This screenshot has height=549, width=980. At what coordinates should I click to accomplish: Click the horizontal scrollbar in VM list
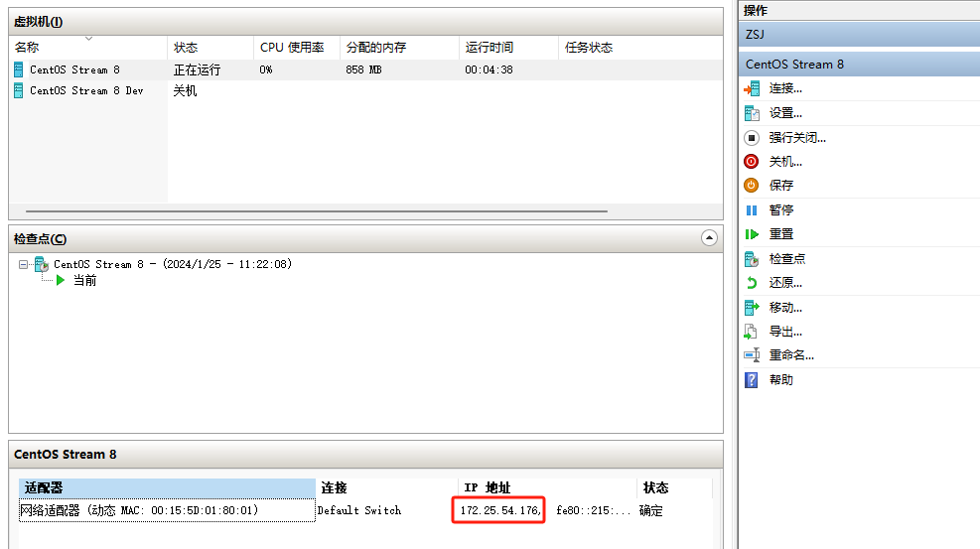pyautogui.click(x=316, y=211)
